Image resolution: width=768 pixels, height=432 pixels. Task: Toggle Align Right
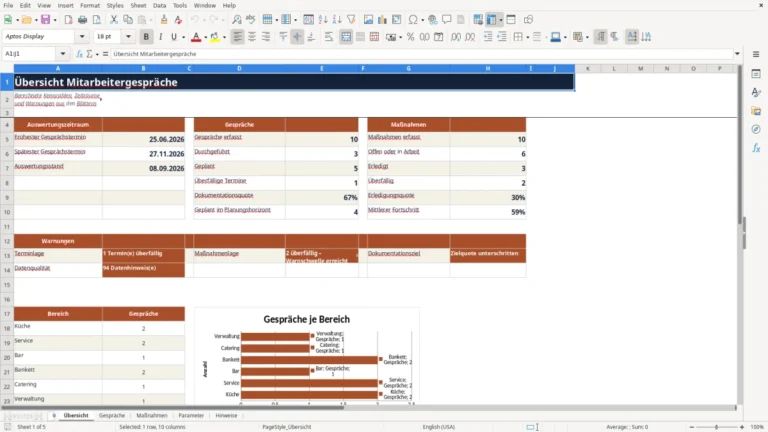[266, 37]
